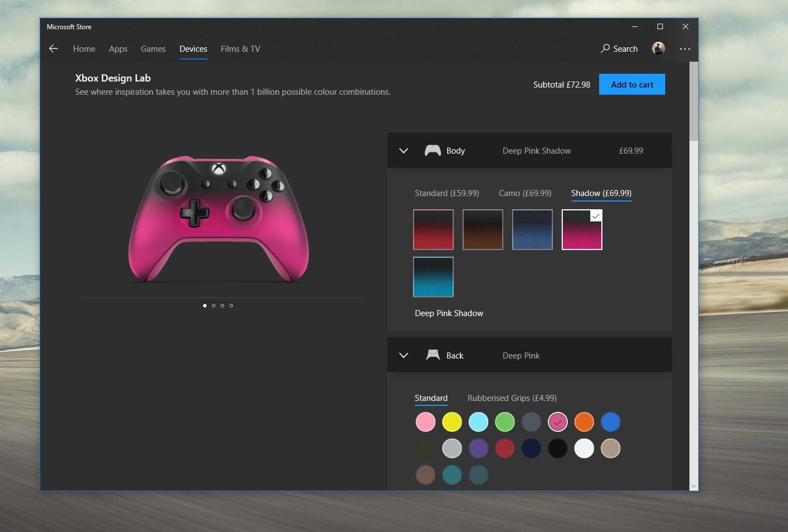This screenshot has width=788, height=532.
Task: Click the second carousel dot under the controller
Action: (x=213, y=305)
